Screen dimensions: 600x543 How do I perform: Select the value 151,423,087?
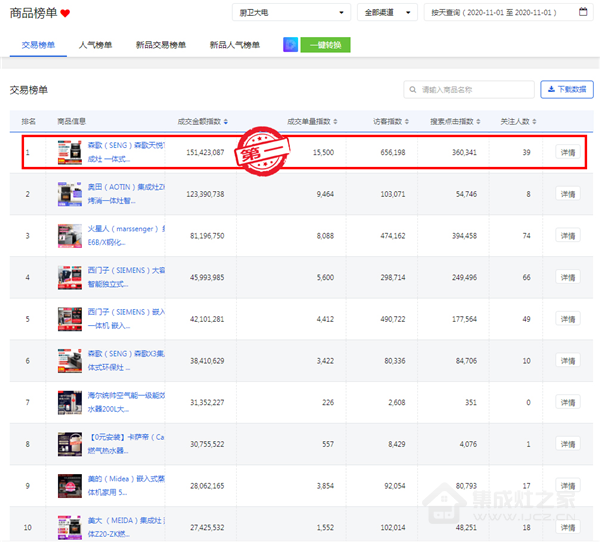205,152
